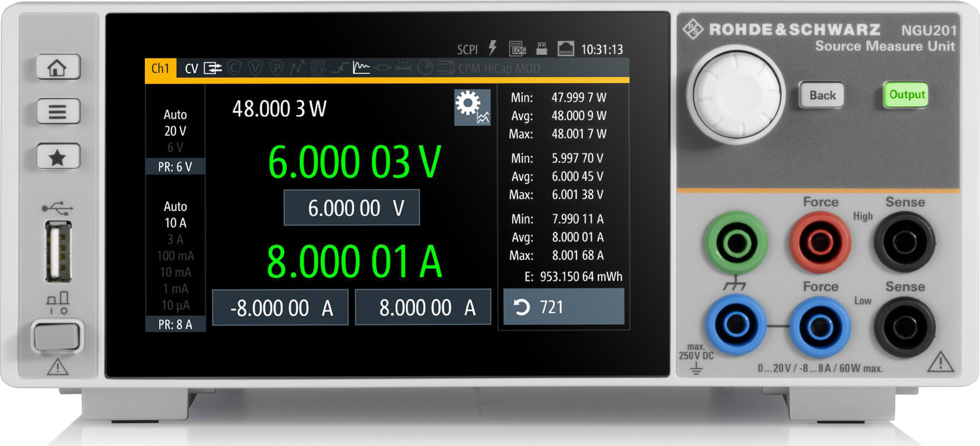Screen dimensions: 980x446
Task: Tap the output delay arrows icon
Action: [x=404, y=69]
